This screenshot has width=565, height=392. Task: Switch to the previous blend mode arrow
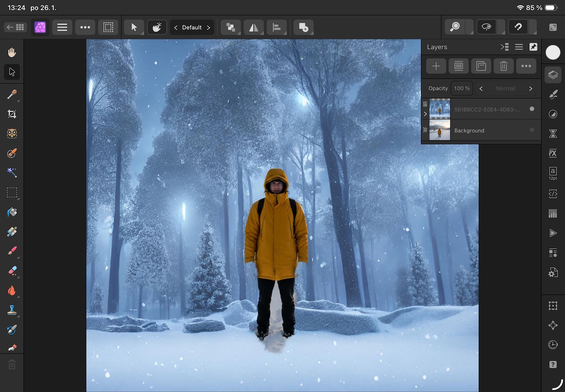(x=481, y=89)
